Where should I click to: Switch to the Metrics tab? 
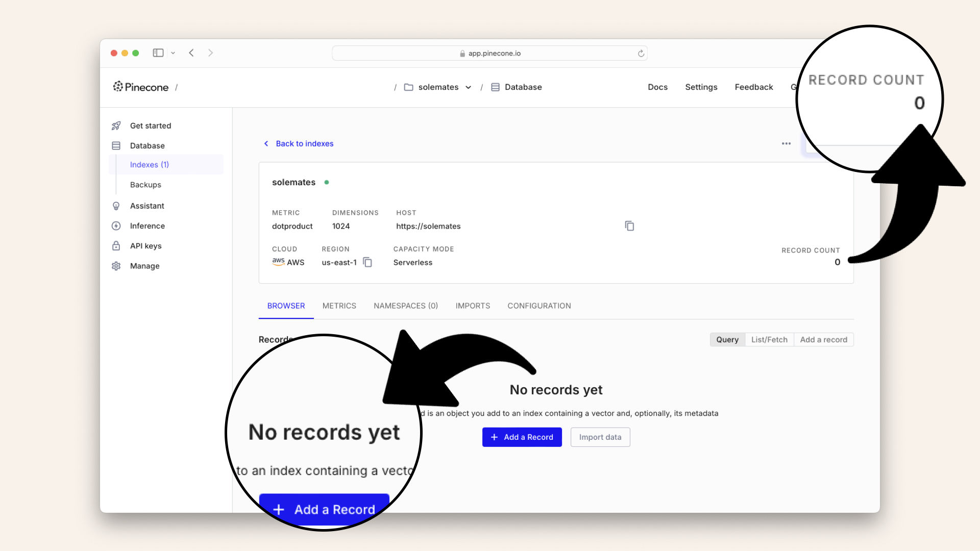338,306
